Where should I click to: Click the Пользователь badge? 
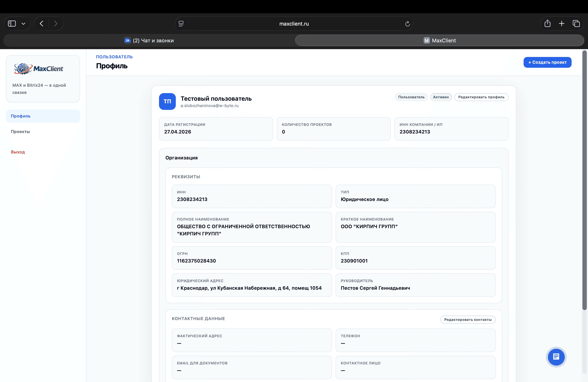point(411,97)
